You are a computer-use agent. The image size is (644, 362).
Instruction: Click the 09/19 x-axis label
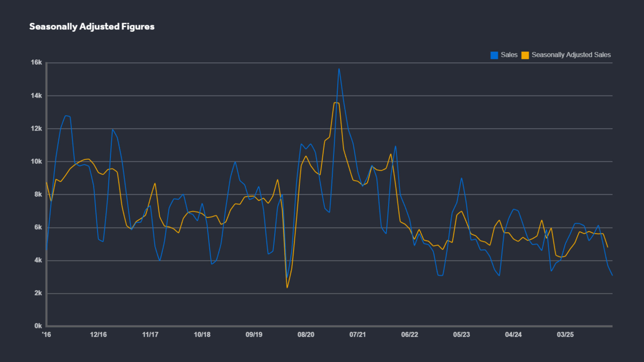(x=254, y=334)
